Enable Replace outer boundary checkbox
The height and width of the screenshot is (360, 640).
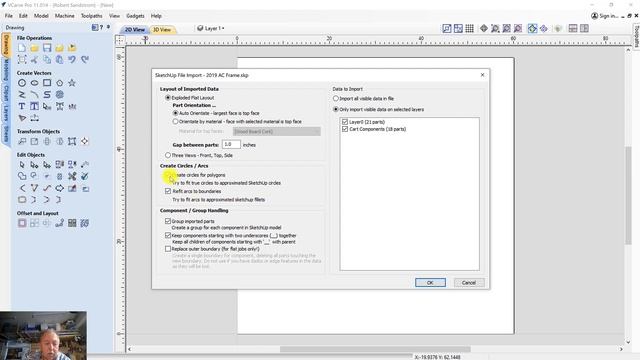168,249
